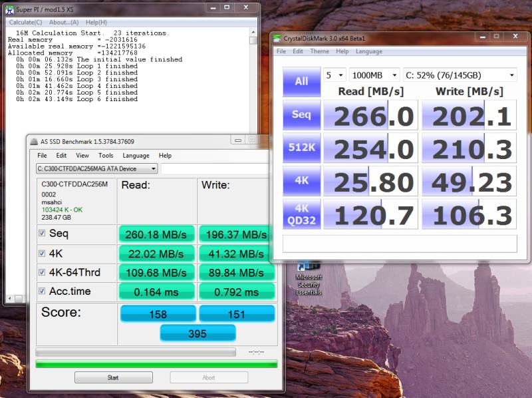Click the read score 158
This screenshot has height=398, width=532.
[x=158, y=313]
